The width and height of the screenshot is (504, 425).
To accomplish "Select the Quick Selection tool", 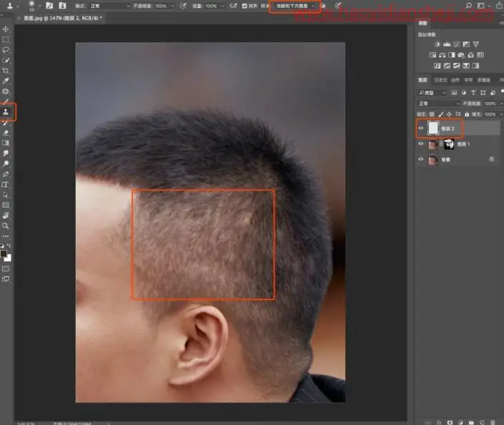I will [6, 61].
